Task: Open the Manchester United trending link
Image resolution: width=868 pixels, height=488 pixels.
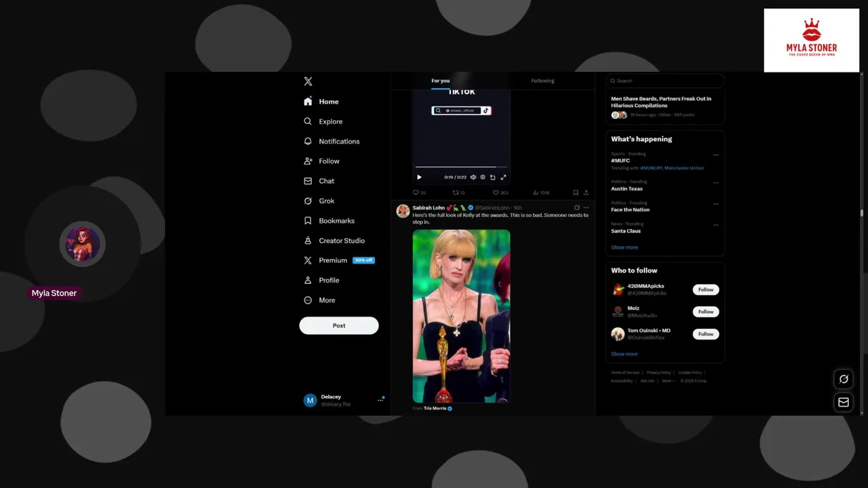Action: (x=684, y=168)
